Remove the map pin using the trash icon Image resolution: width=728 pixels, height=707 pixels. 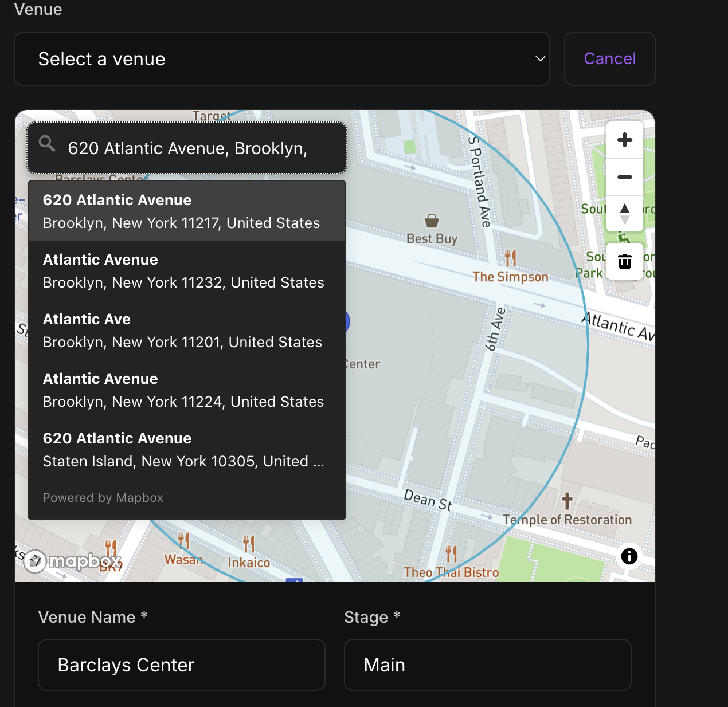(x=624, y=261)
